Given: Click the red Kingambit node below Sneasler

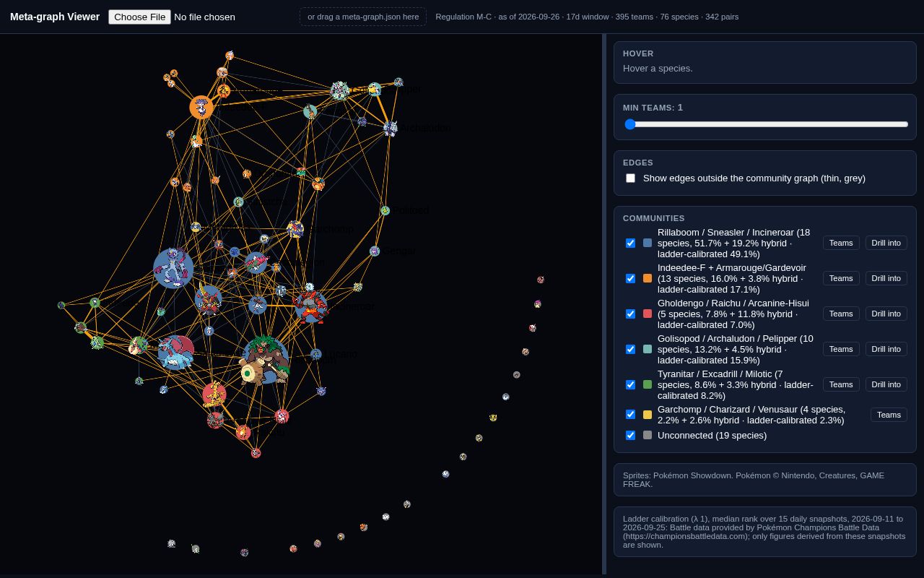Looking at the screenshot, I should pyautogui.click(x=209, y=300).
